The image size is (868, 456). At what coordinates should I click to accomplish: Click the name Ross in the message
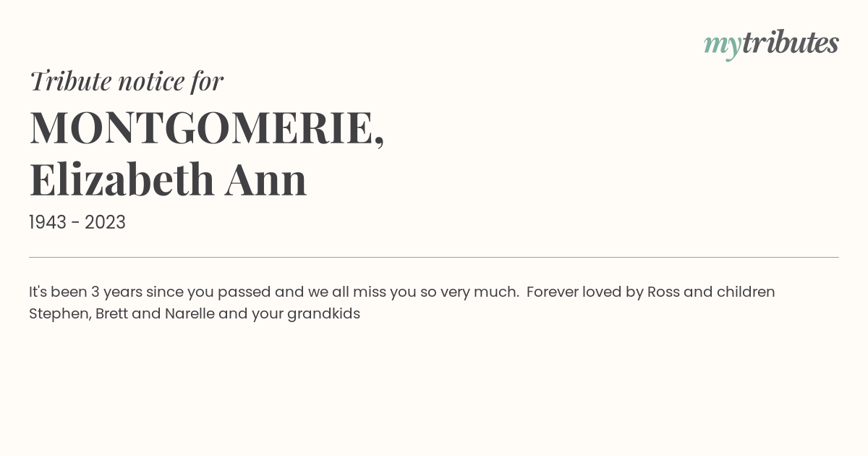(x=663, y=292)
